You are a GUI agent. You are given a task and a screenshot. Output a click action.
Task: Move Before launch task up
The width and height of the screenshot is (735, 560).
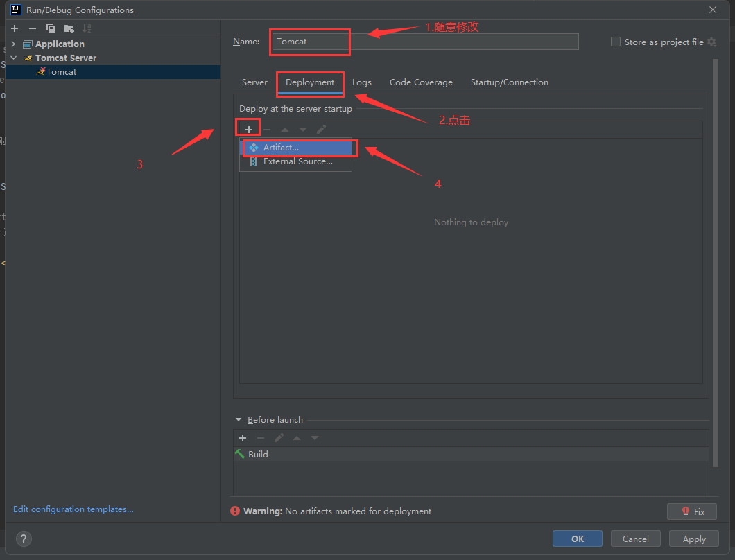tap(297, 438)
